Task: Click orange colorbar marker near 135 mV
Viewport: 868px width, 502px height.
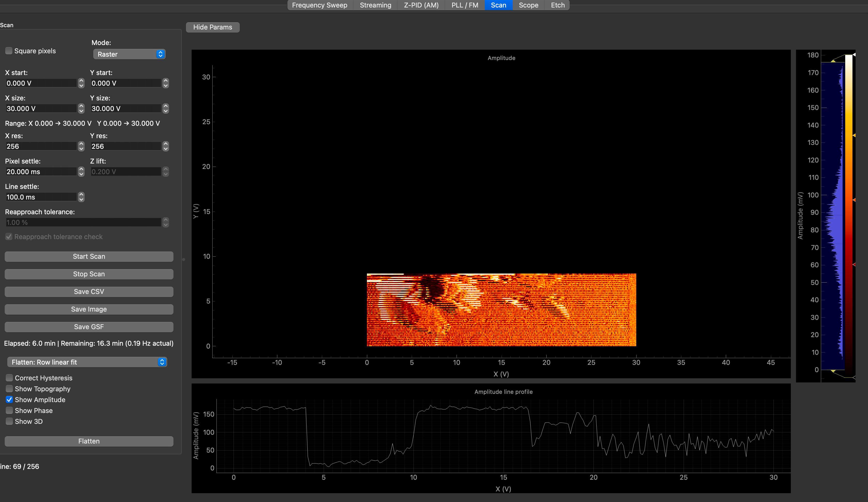Action: coord(854,135)
